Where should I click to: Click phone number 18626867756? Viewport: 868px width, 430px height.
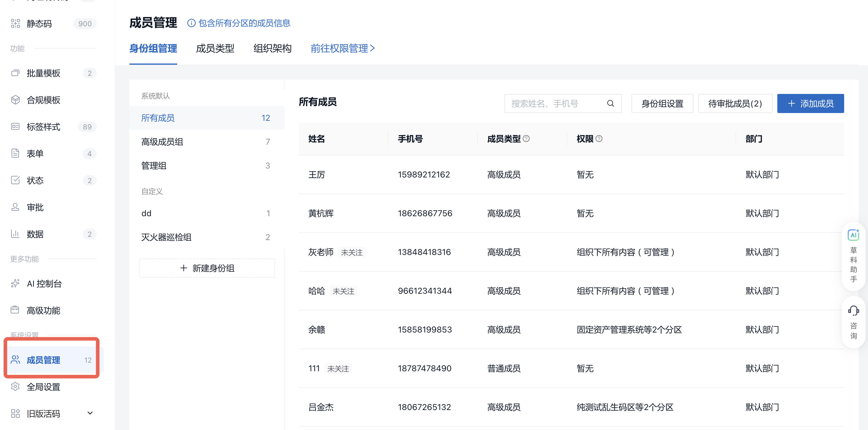(425, 213)
